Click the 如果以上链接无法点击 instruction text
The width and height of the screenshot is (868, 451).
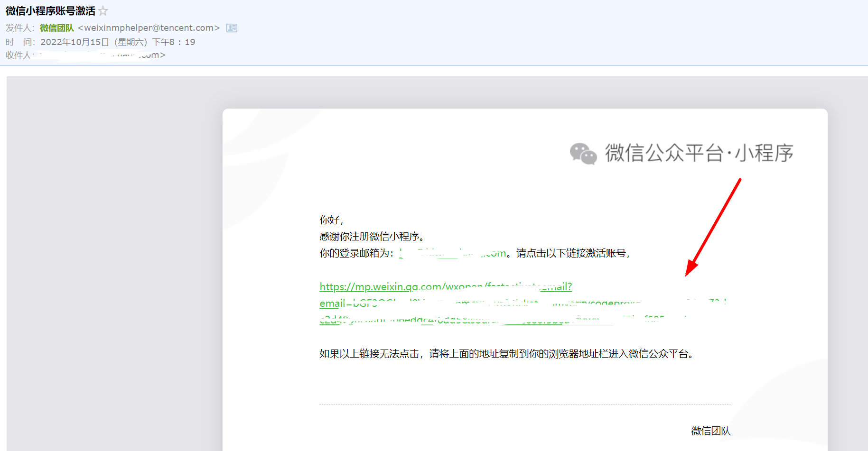tap(508, 354)
